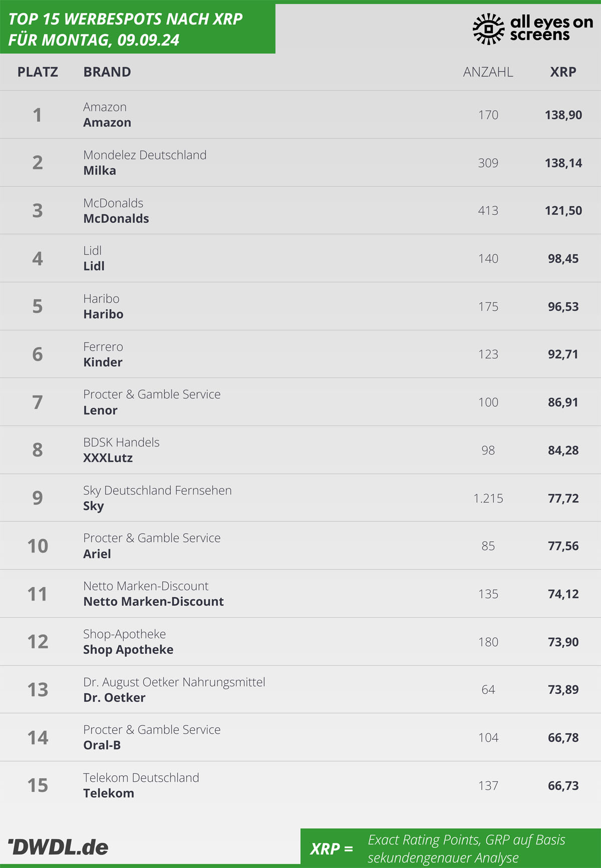
Task: Select the Lenor rank number 7
Action: point(38,402)
